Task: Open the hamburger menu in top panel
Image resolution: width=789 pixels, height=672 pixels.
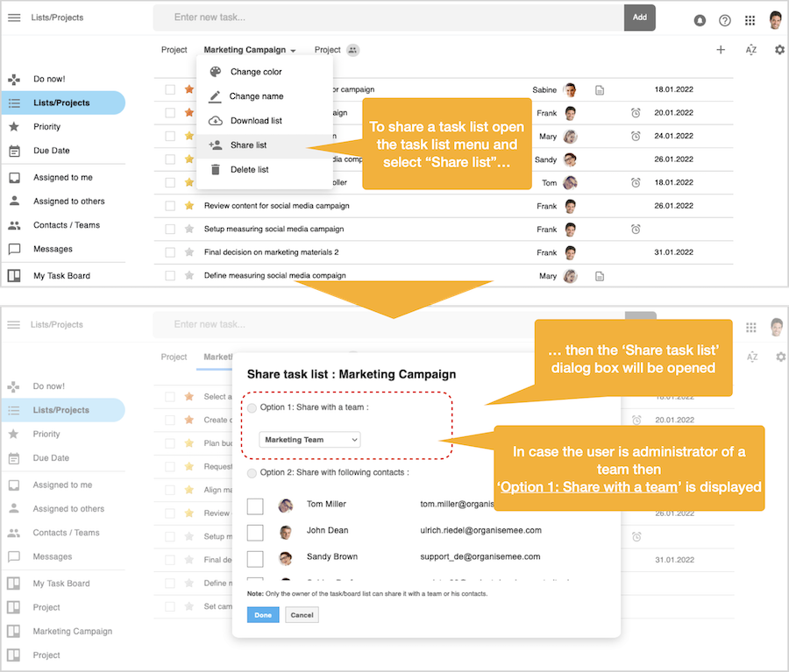Action: (x=14, y=18)
